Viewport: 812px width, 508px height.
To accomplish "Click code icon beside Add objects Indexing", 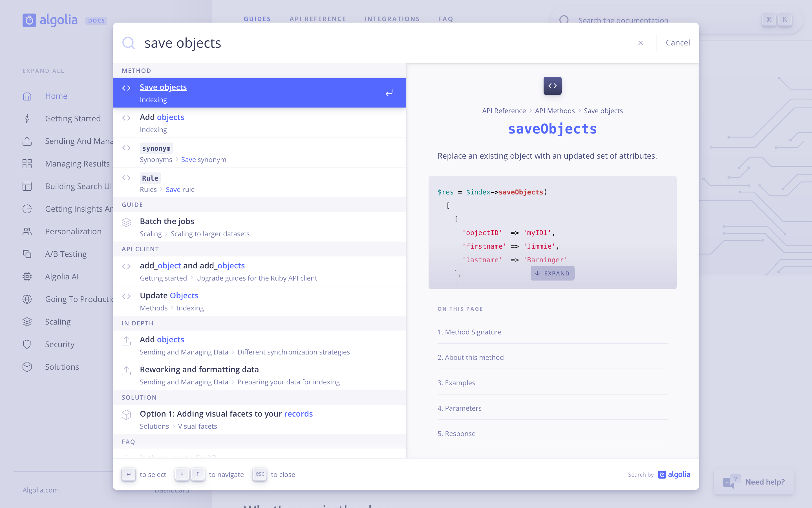I will pyautogui.click(x=126, y=118).
